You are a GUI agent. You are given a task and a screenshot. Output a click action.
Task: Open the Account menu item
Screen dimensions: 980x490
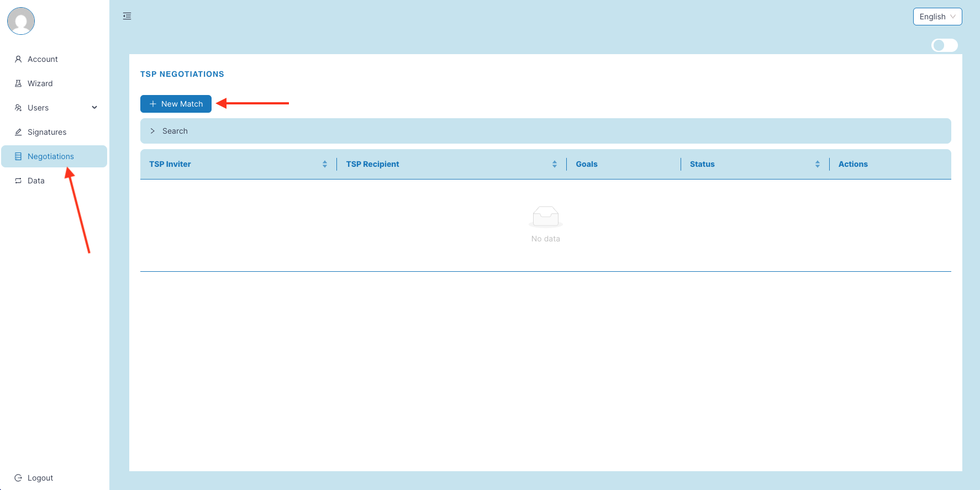click(x=54, y=59)
